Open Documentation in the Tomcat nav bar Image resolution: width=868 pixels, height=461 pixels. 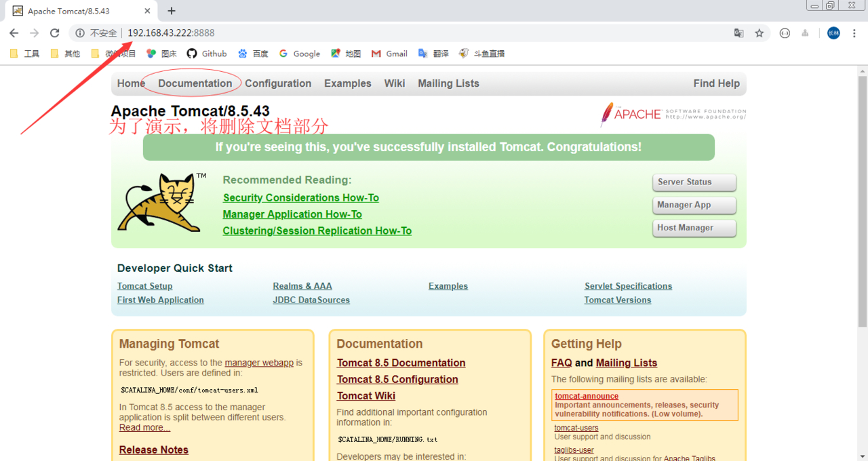195,83
